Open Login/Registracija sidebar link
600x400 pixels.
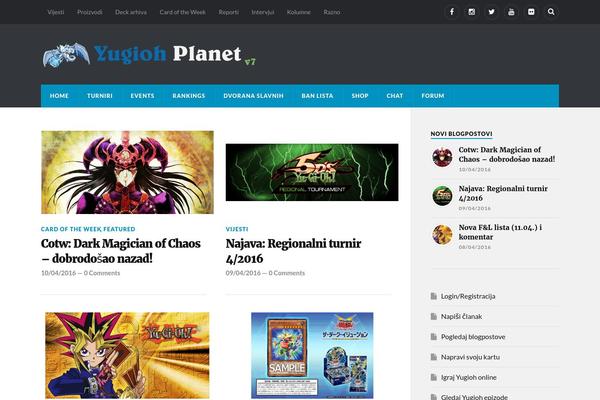pos(468,296)
